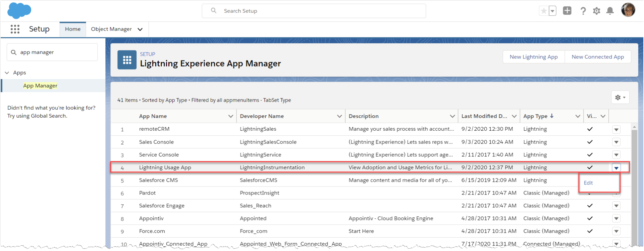Click the New Lightning App button
This screenshot has height=251, width=644.
(534, 57)
